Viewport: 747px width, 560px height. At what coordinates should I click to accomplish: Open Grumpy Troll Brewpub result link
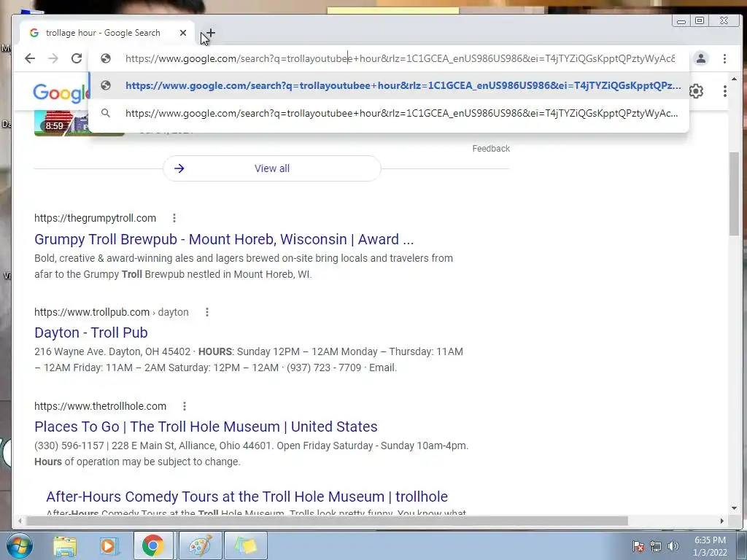[224, 239]
